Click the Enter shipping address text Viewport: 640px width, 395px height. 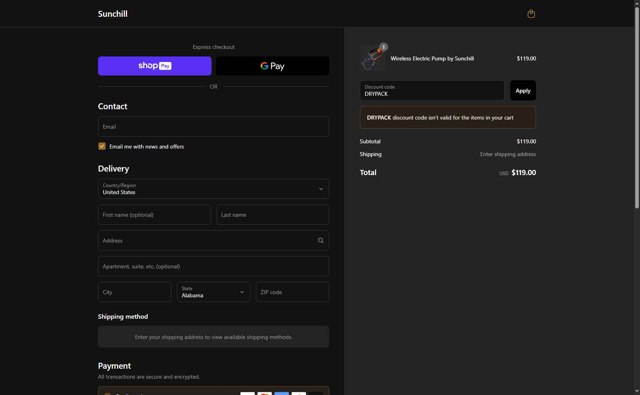pyautogui.click(x=508, y=154)
